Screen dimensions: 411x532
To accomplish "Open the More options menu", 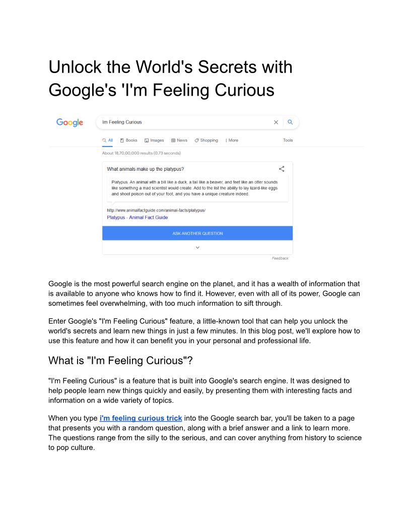I will pos(232,141).
